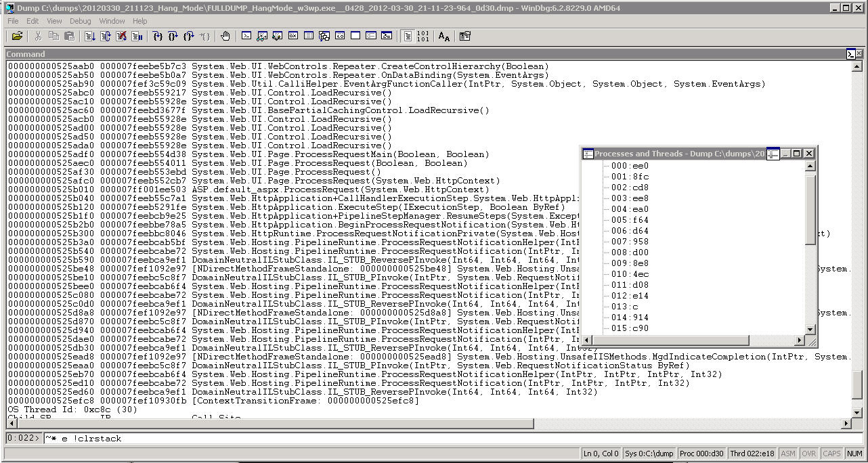Click the Font (AA) toolbar icon

[443, 36]
